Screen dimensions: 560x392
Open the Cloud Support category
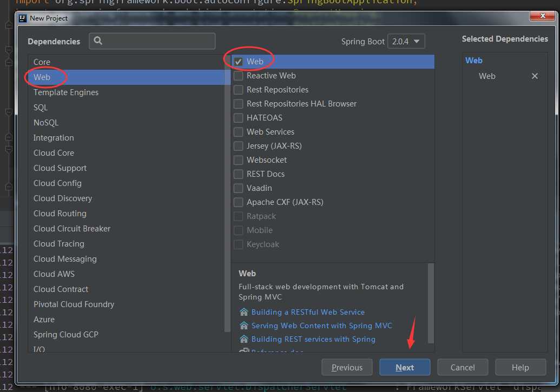(x=127, y=168)
